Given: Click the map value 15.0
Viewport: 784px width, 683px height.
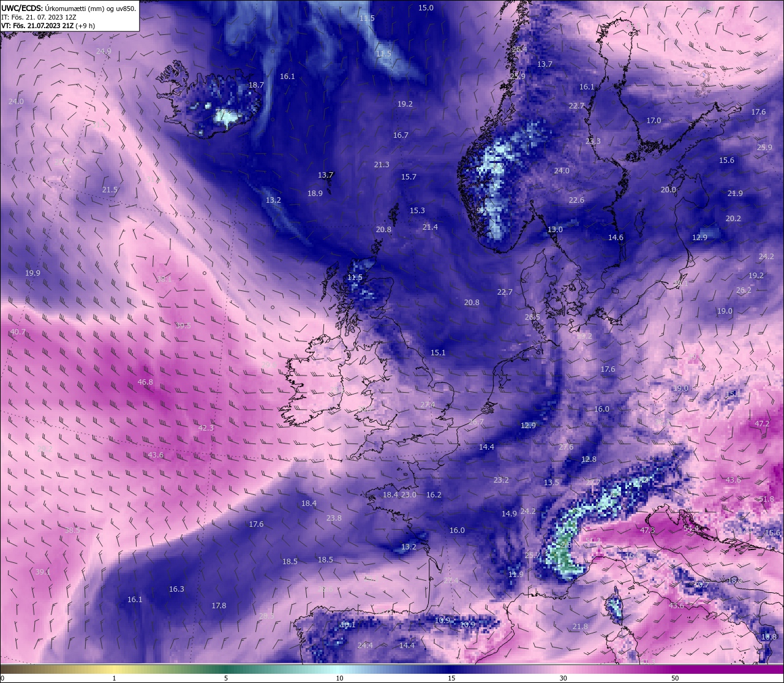Looking at the screenshot, I should (x=426, y=8).
